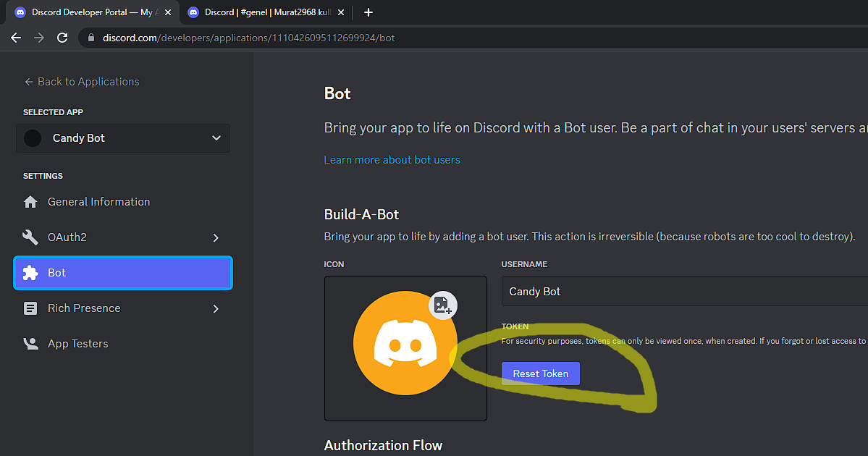This screenshot has width=868, height=456.
Task: Click the orange bot avatar image
Action: (x=405, y=343)
